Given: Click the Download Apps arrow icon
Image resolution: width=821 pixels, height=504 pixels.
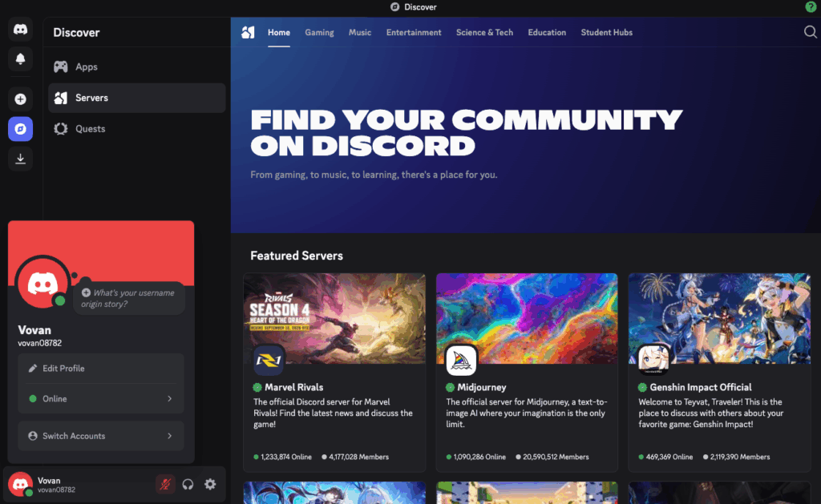Looking at the screenshot, I should coord(20,159).
